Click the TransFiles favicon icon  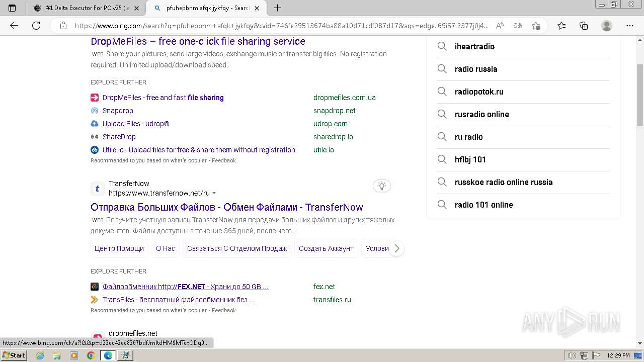point(95,300)
